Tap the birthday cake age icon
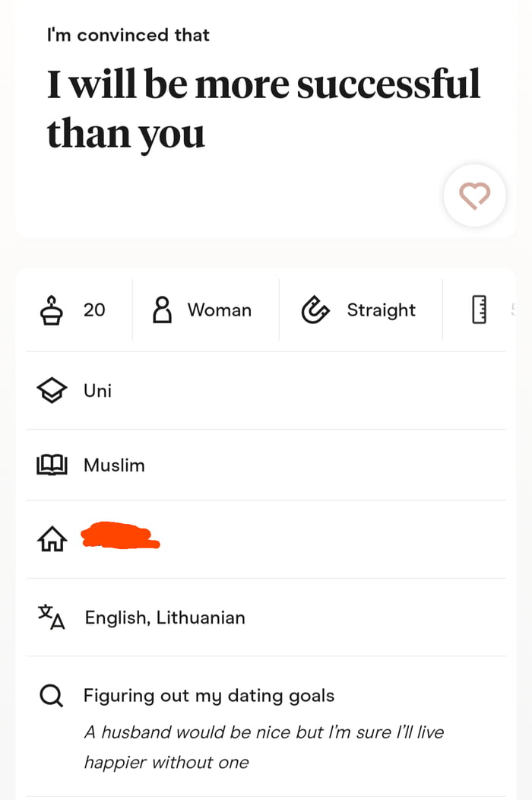 51,310
